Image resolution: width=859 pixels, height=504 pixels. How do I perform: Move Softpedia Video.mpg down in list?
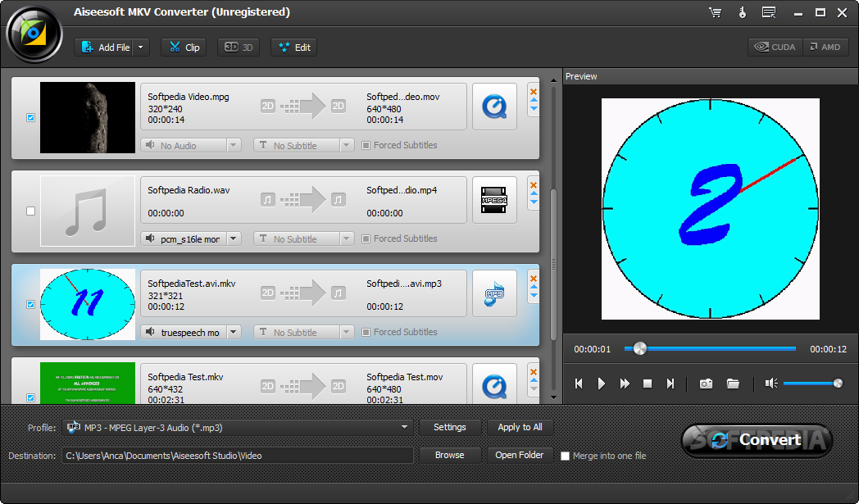point(534,108)
